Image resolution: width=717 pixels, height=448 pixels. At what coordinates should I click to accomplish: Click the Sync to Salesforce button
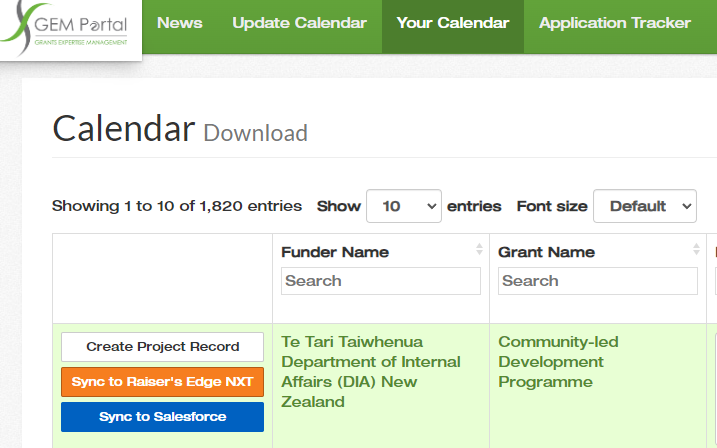tap(162, 417)
